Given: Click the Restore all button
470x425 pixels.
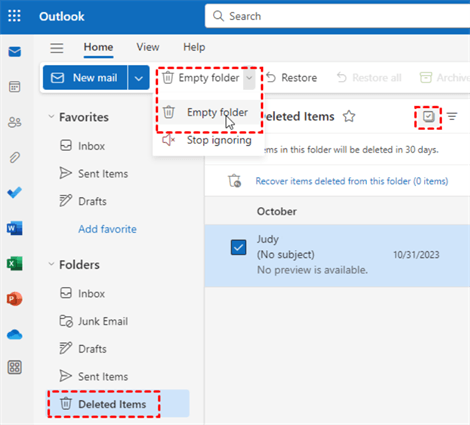Looking at the screenshot, I should tap(369, 78).
